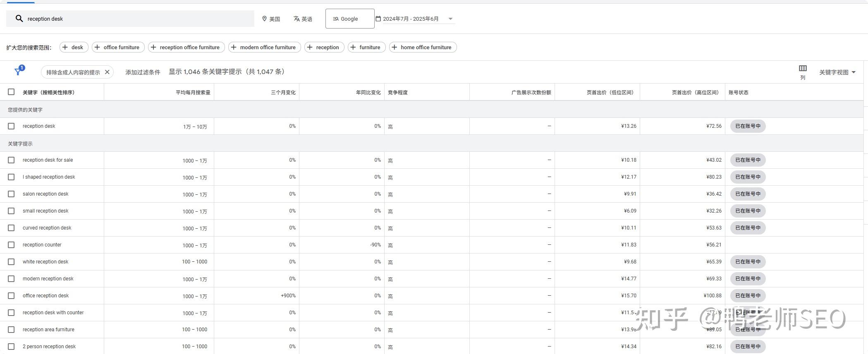Click the language translate icon for 英语
868x354 pixels.
point(297,19)
